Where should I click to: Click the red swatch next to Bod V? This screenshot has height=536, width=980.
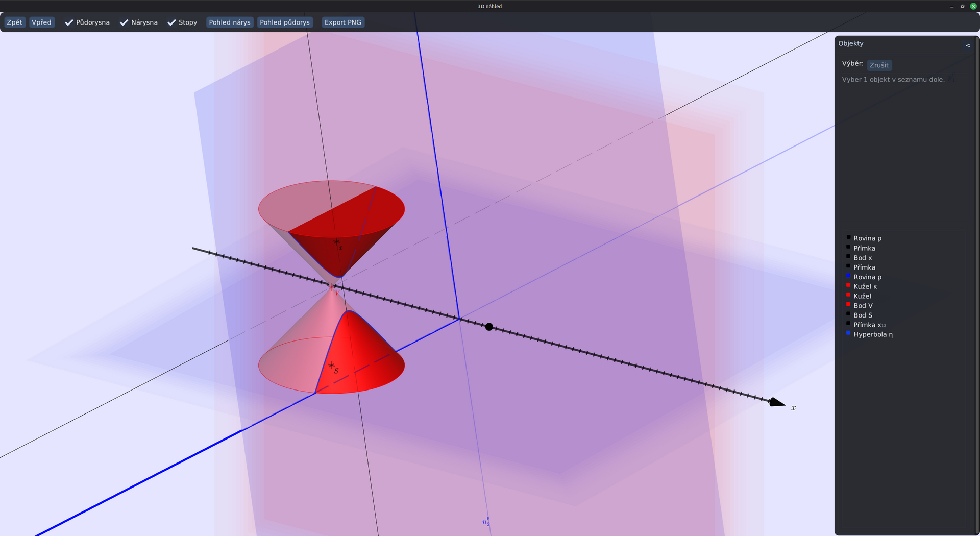[848, 304]
